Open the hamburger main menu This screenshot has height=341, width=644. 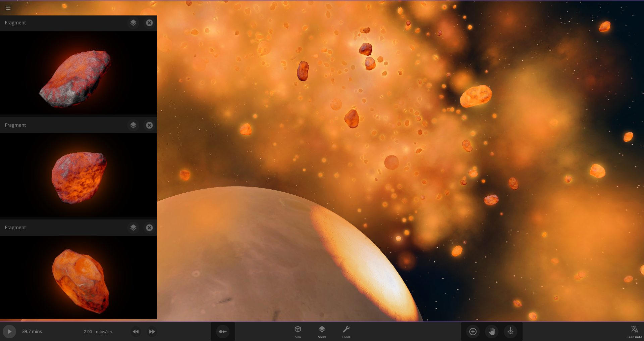(x=8, y=8)
